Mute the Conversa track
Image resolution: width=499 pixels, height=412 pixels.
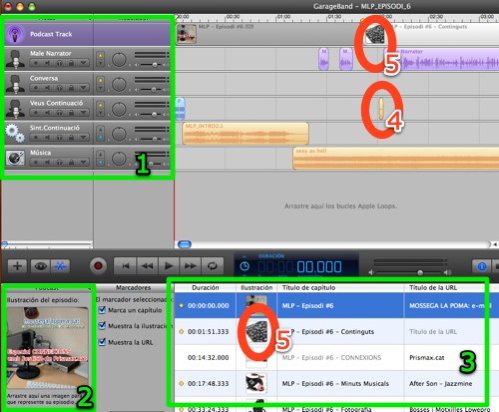[x=47, y=88]
